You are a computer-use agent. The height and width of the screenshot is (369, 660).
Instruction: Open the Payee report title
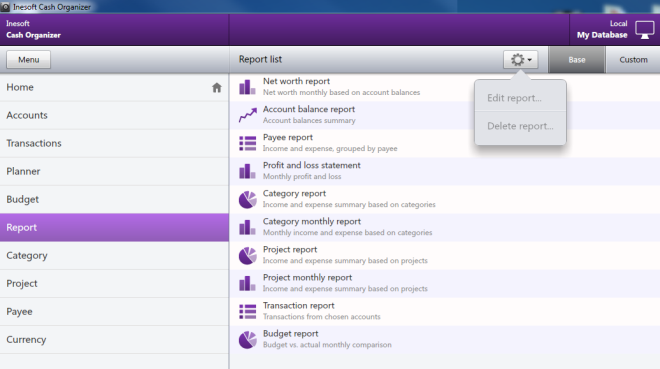[x=288, y=138]
